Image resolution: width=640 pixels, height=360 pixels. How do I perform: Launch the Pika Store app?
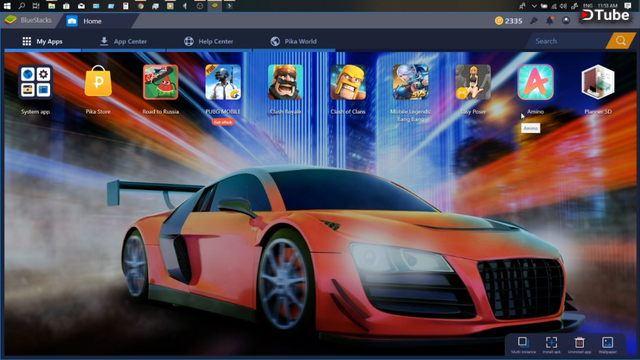click(x=98, y=82)
